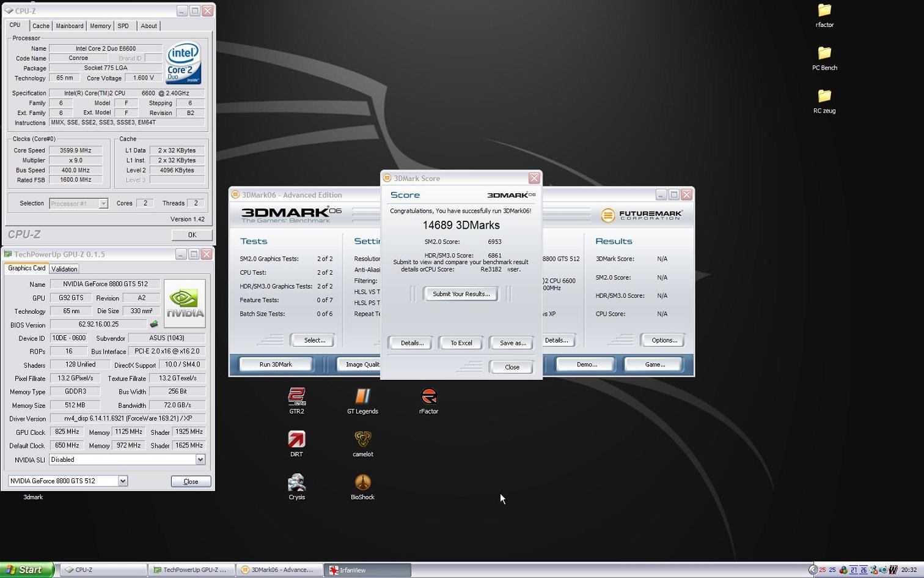Image resolution: width=924 pixels, height=578 pixels.
Task: Click the NVIDIA logo in GPU-Z
Action: 185,303
